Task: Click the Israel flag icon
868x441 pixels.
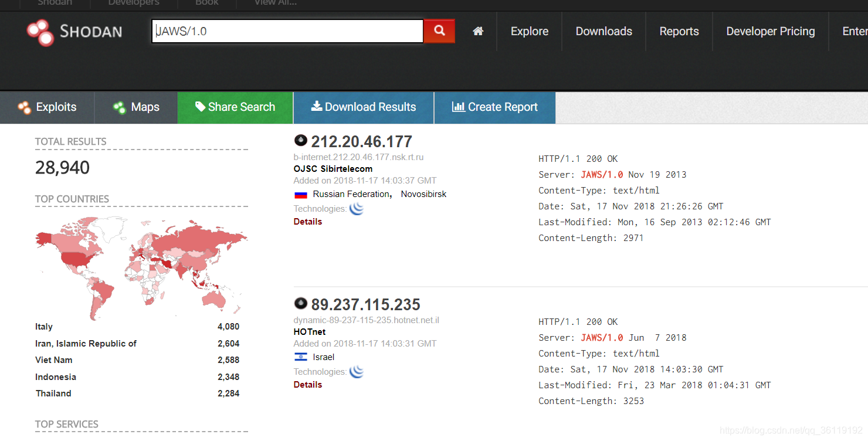Action: [x=301, y=357]
